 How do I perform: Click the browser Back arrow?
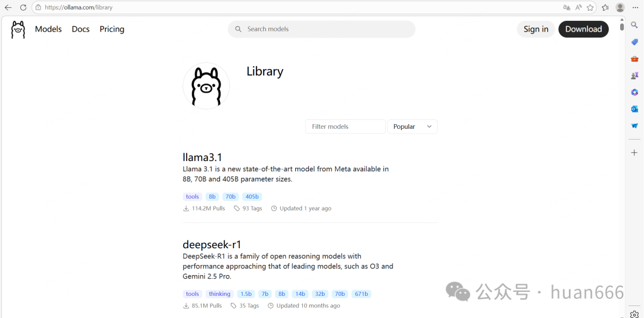8,7
